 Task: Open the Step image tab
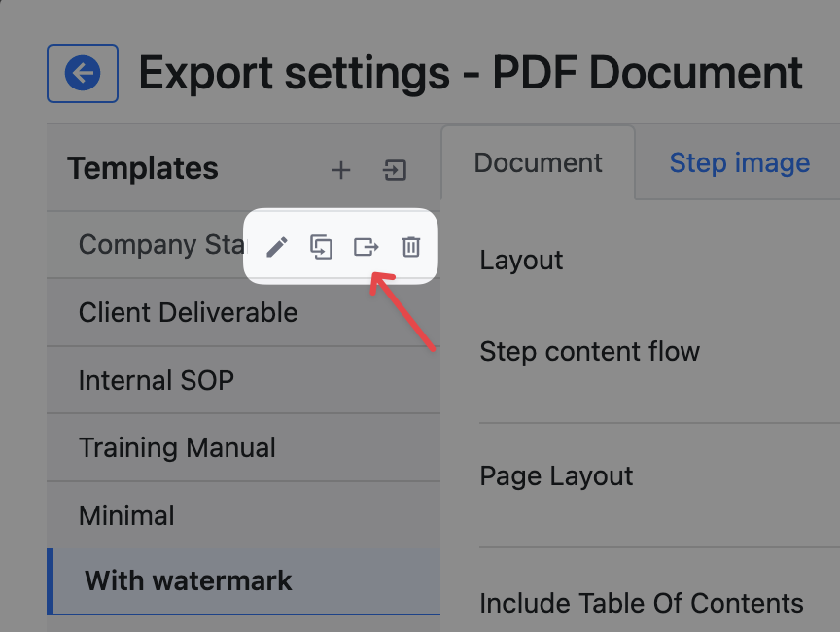coord(739,163)
